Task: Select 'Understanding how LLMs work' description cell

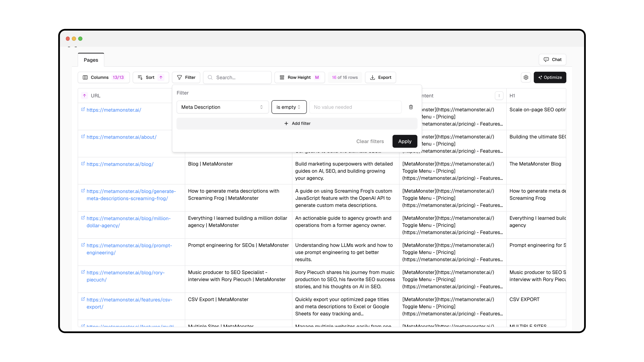Action: pos(346,252)
